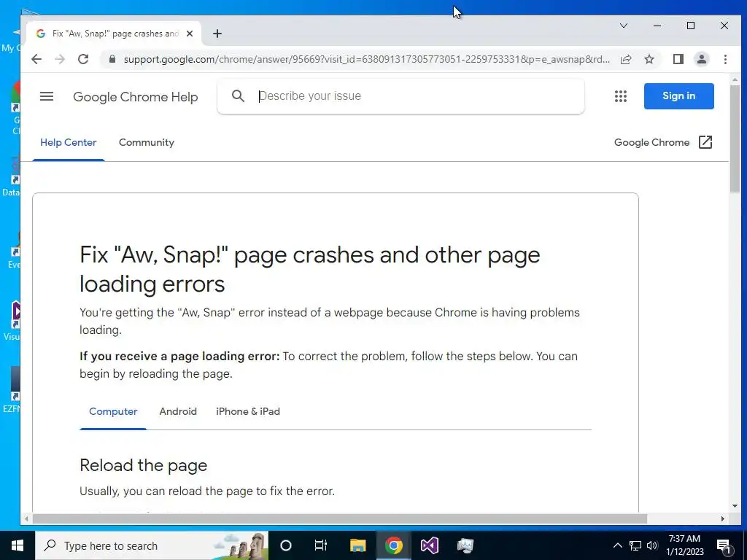Click the Google Chrome Help title
The image size is (747, 560).
[x=135, y=97]
